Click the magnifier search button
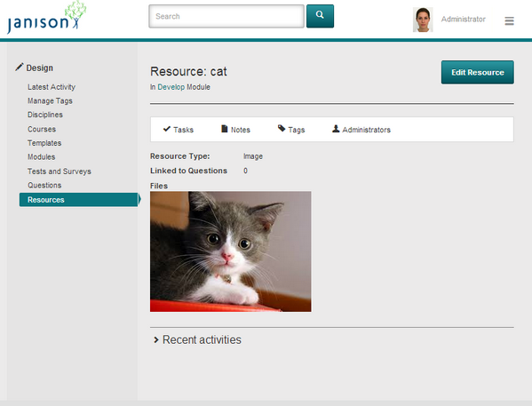 (320, 16)
